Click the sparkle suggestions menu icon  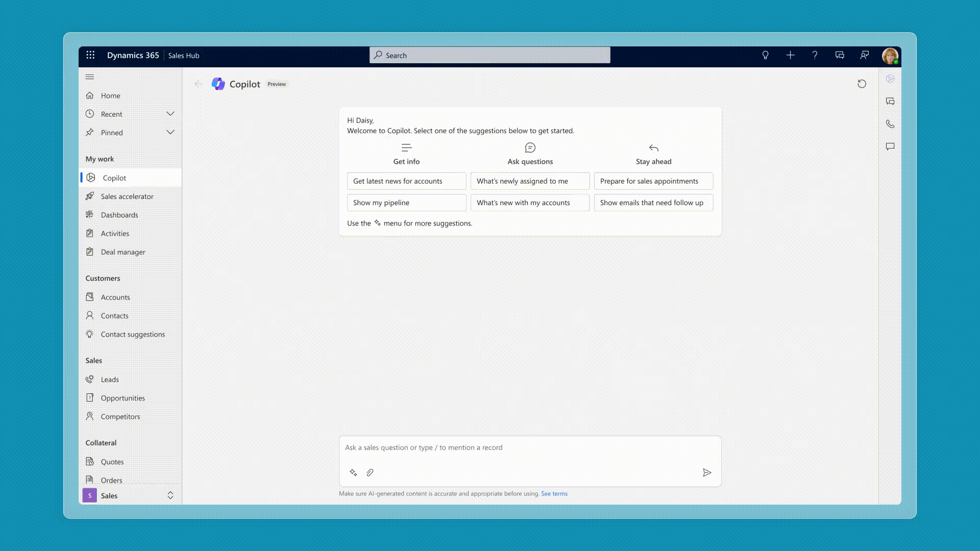click(x=353, y=472)
